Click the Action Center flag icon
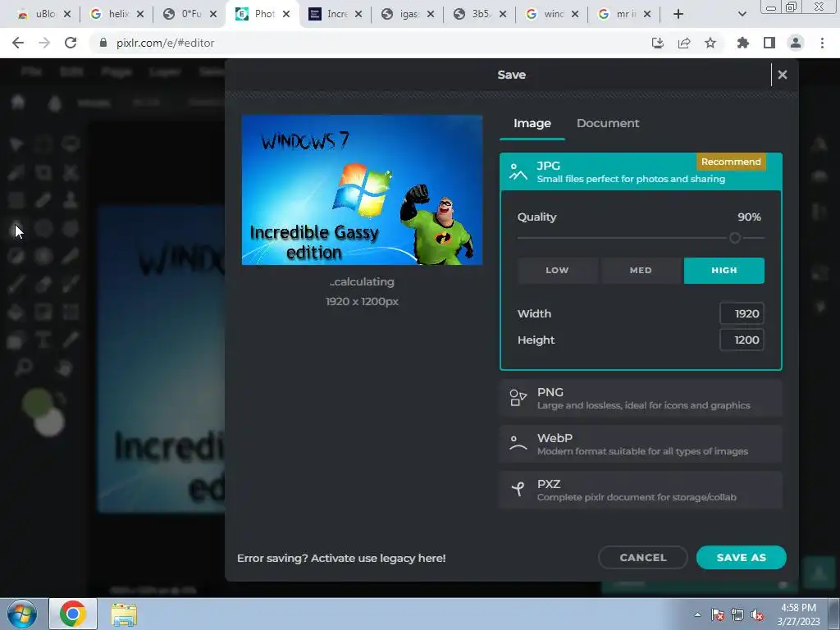This screenshot has width=840, height=630. [718, 614]
